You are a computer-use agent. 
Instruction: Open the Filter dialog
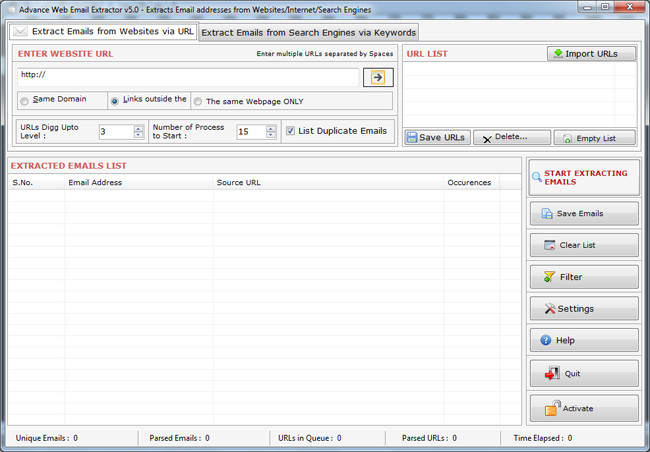(584, 277)
